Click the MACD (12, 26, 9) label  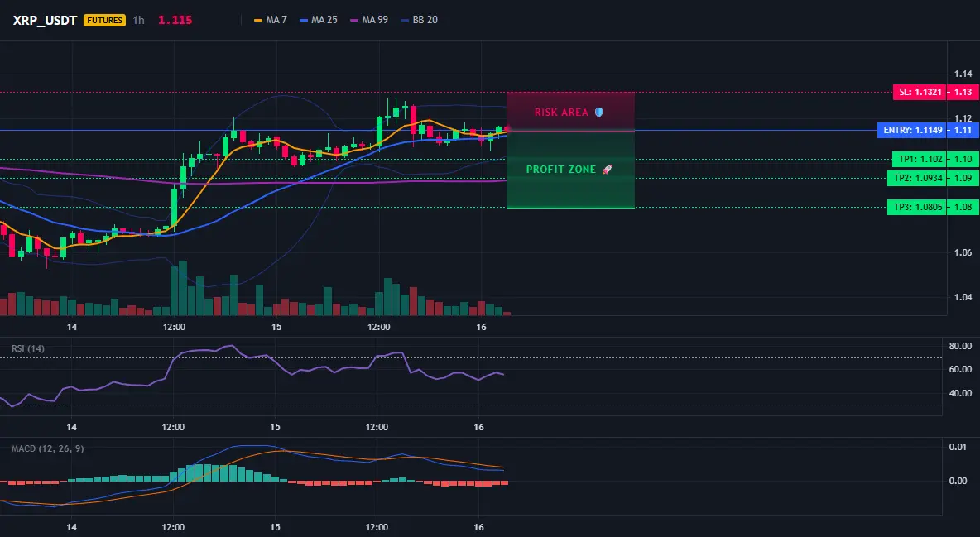point(47,448)
